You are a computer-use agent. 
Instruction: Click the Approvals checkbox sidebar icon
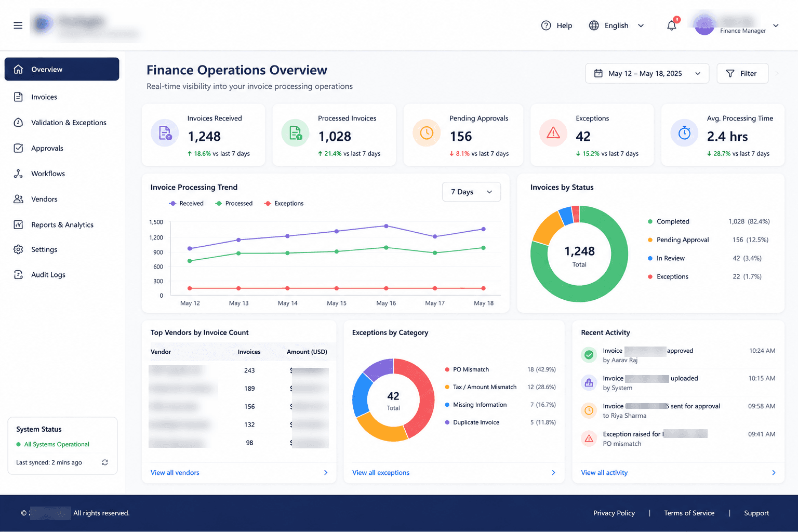[18, 148]
